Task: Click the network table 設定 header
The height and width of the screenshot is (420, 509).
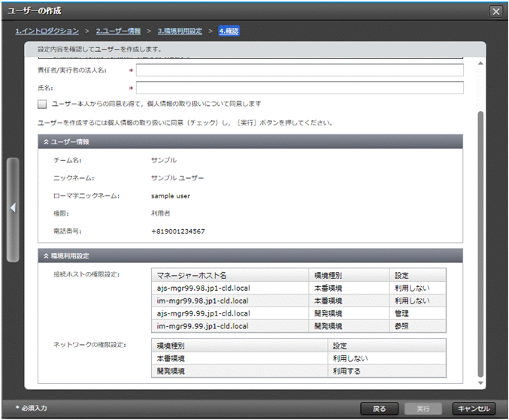Action: coord(387,346)
